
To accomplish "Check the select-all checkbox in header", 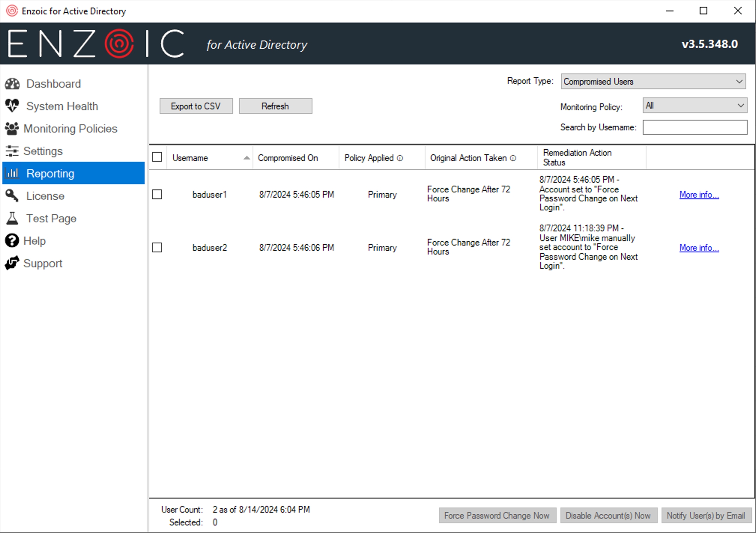I will [157, 157].
